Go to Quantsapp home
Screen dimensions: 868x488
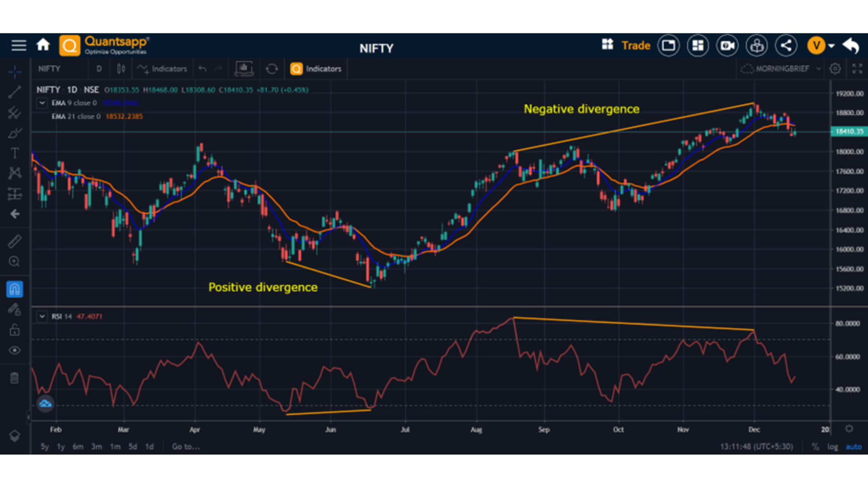(x=43, y=45)
